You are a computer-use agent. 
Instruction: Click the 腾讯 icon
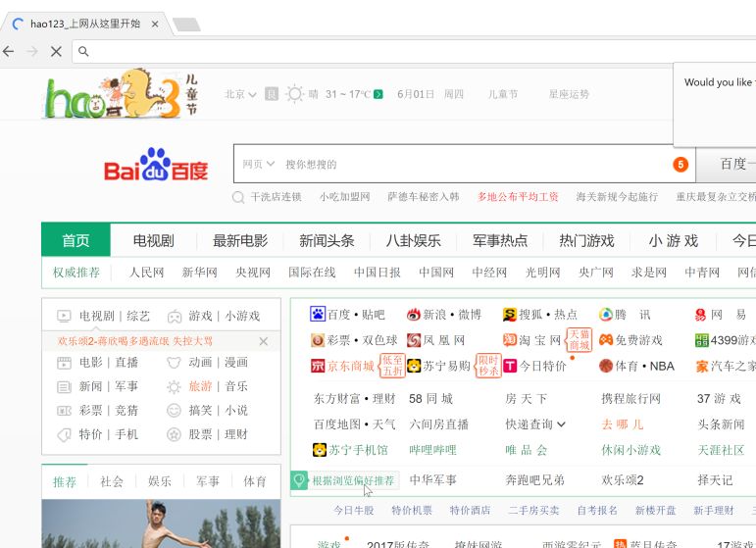tap(606, 315)
